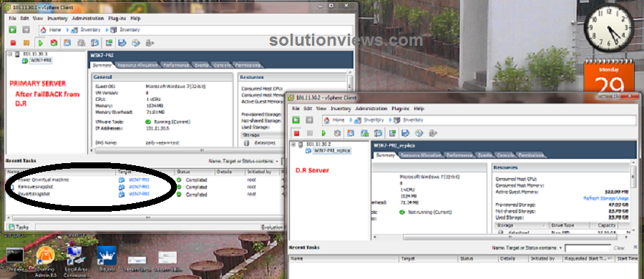Click green Power On icon in primary toolbar
Image resolution: width=644 pixels, height=279 pixels.
(40, 43)
